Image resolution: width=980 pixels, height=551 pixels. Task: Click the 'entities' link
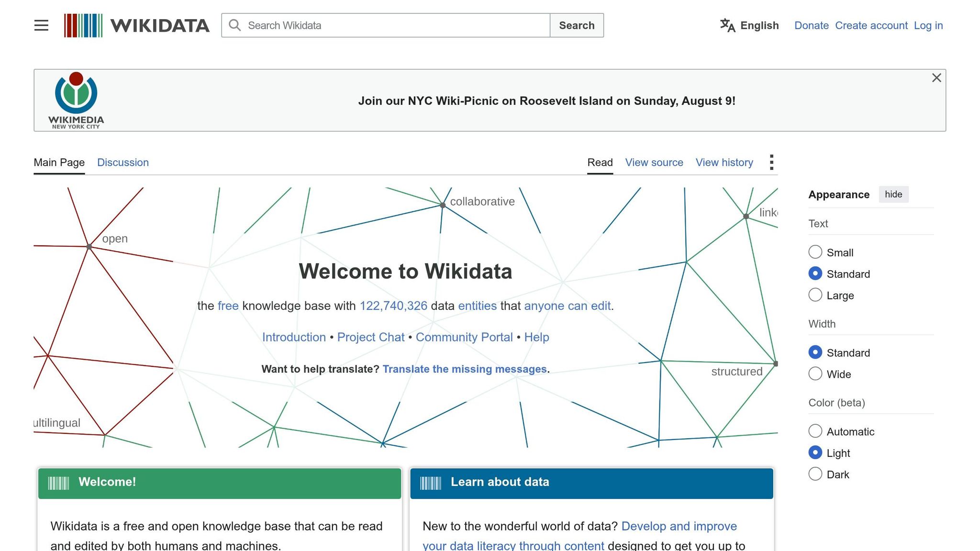point(478,306)
